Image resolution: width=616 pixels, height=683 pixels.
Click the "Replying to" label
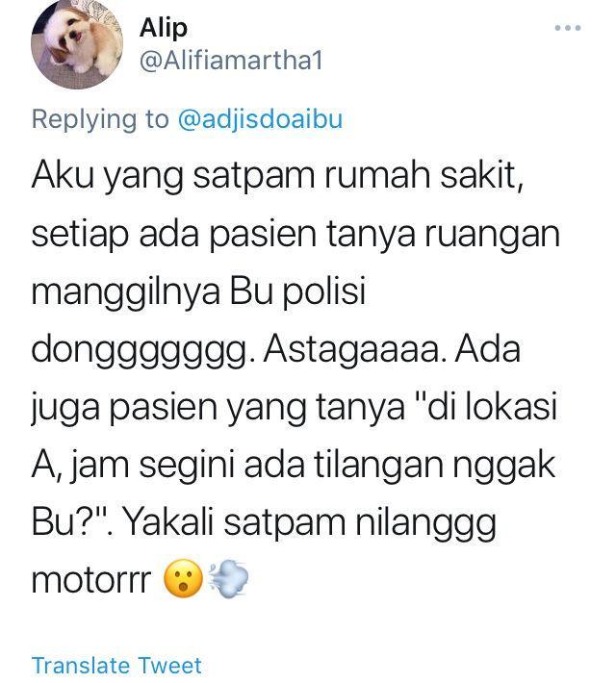[100, 119]
